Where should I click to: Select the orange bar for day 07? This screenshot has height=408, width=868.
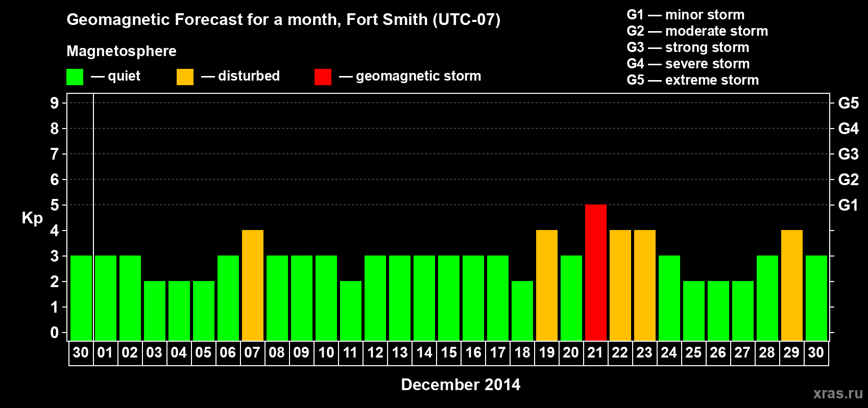pos(253,285)
